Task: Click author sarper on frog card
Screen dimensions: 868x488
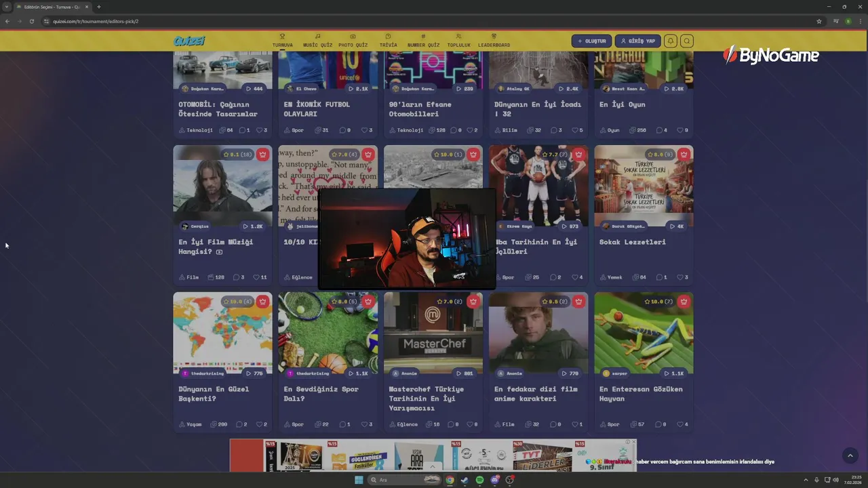Action: (615, 373)
